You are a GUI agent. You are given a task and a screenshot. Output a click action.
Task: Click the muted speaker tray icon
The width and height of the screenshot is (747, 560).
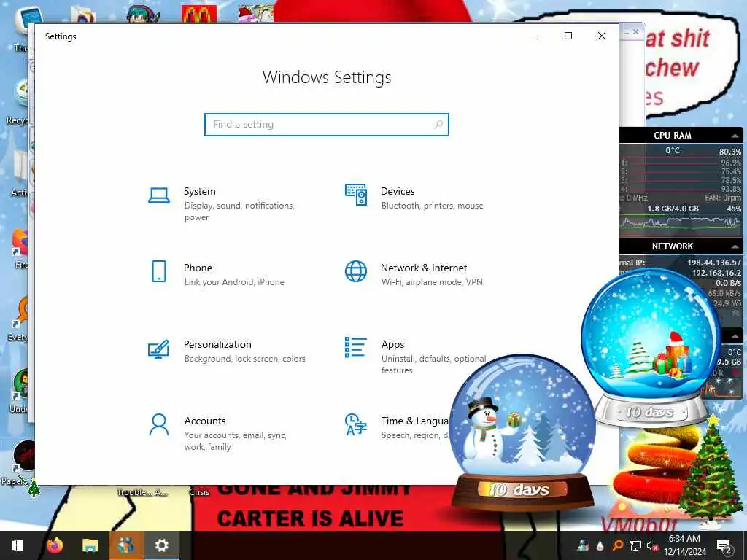pyautogui.click(x=651, y=545)
